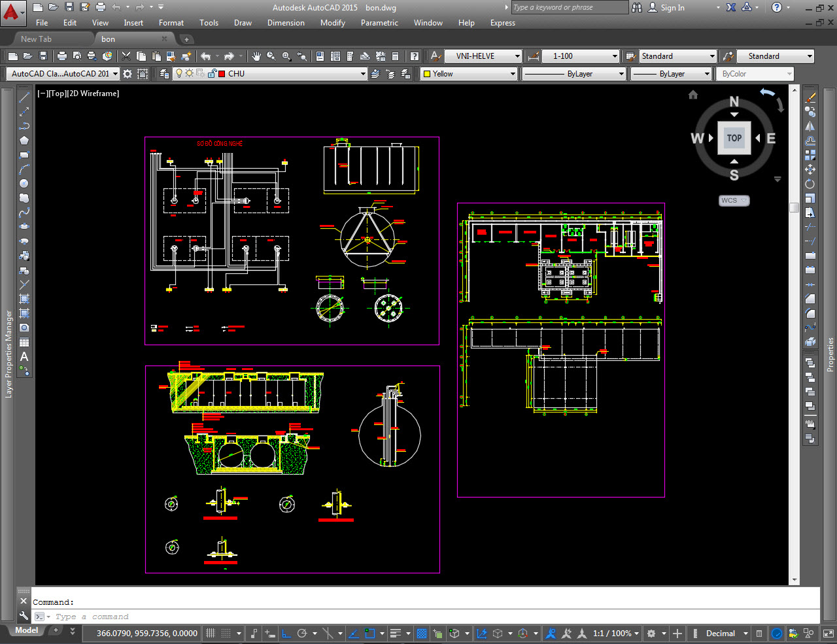837x644 pixels.
Task: Open the ByLayer linetype dropdown
Action: coord(574,74)
